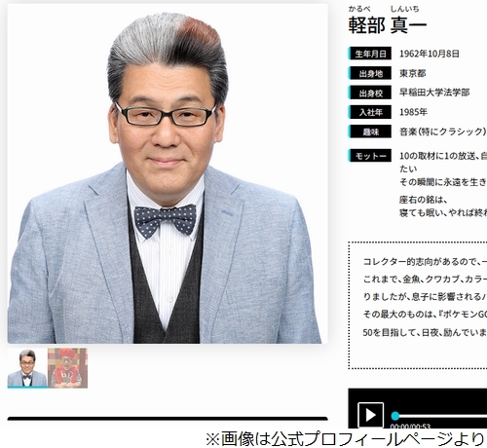Click the paragraph line starting コレクター的志向

(x=425, y=262)
